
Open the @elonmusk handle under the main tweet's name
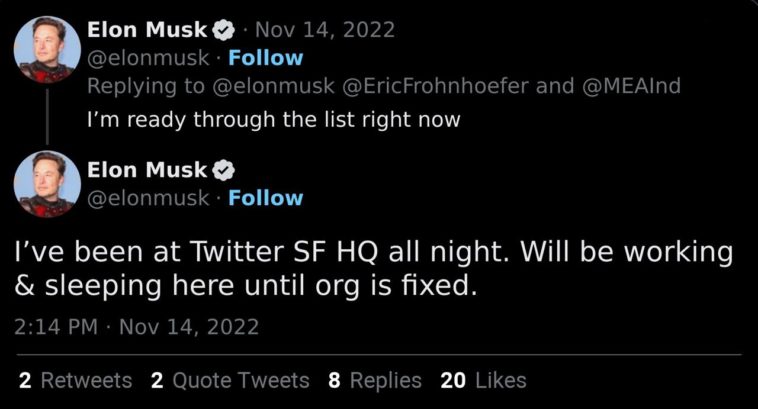(x=150, y=198)
